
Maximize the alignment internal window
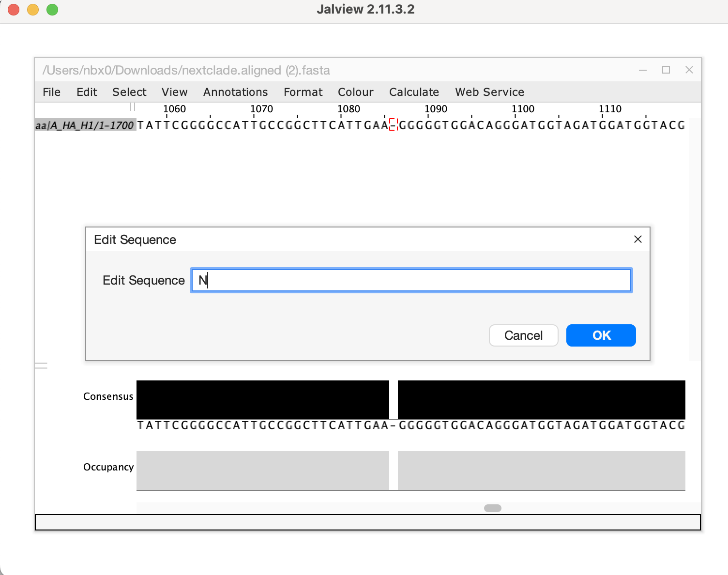666,70
